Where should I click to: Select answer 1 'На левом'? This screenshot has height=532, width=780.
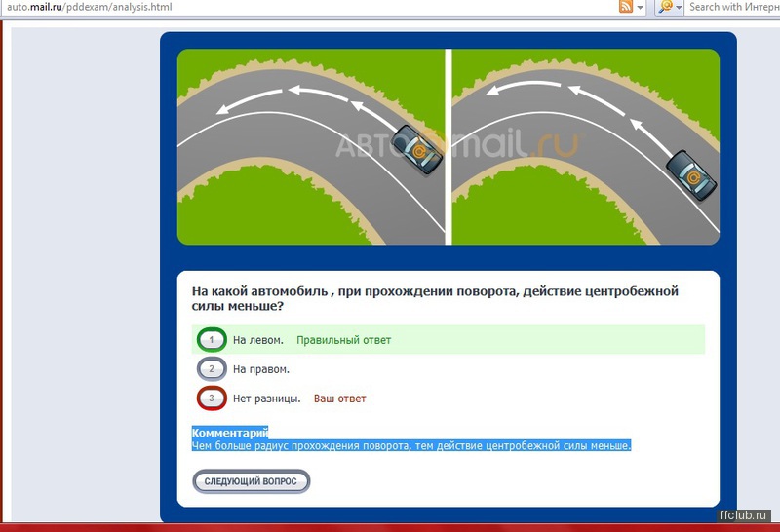[212, 340]
